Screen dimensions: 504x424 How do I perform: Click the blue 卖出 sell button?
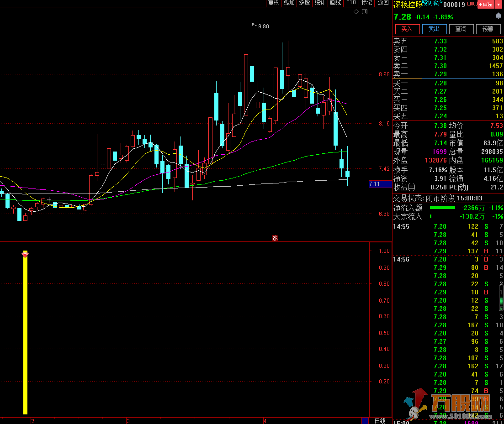point(434,29)
